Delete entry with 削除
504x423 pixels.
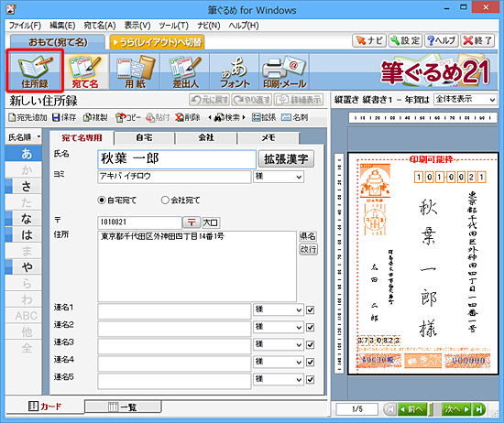(188, 117)
